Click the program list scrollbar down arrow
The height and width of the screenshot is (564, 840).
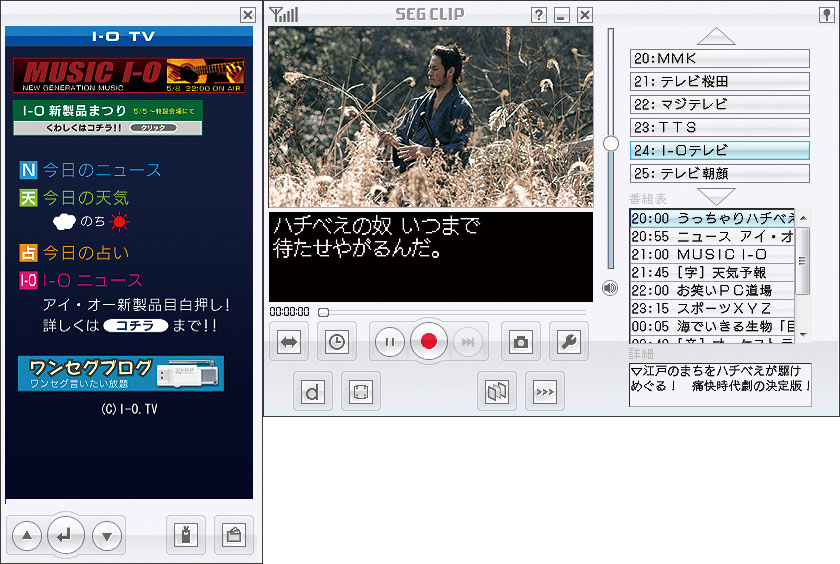[x=802, y=335]
